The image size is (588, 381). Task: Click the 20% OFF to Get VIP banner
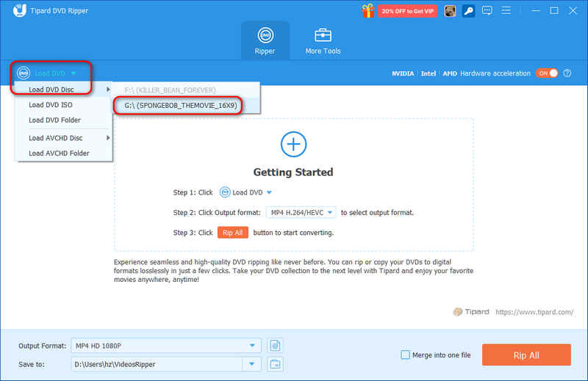point(408,11)
